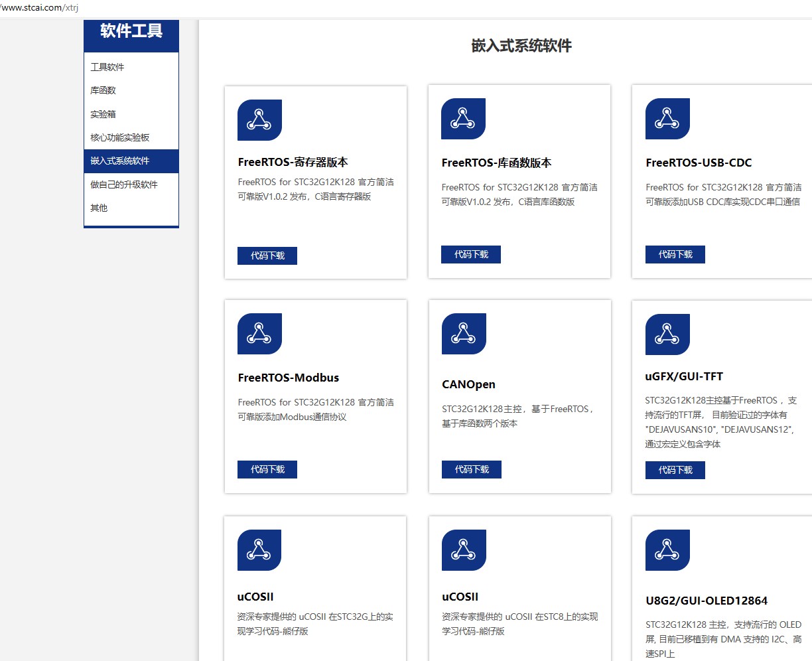Download code for FreeRTOS-Modbus

267,469
